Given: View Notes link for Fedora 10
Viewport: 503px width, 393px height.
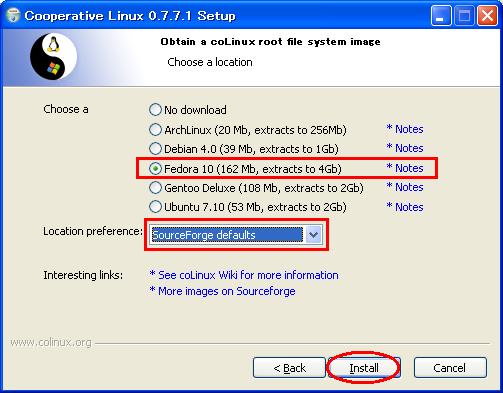Looking at the screenshot, I should click(x=405, y=168).
